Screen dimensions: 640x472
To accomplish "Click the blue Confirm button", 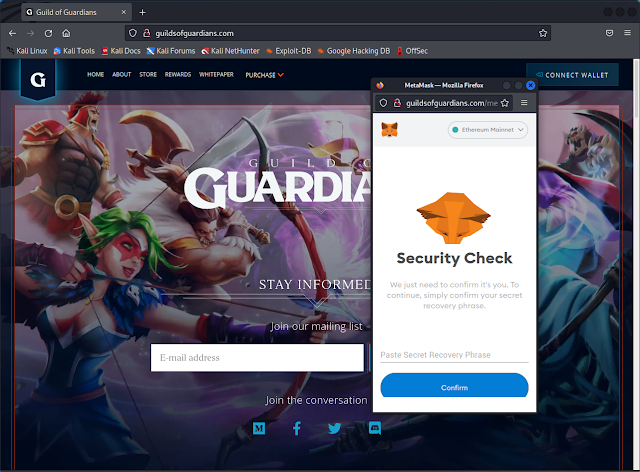I will tap(454, 385).
